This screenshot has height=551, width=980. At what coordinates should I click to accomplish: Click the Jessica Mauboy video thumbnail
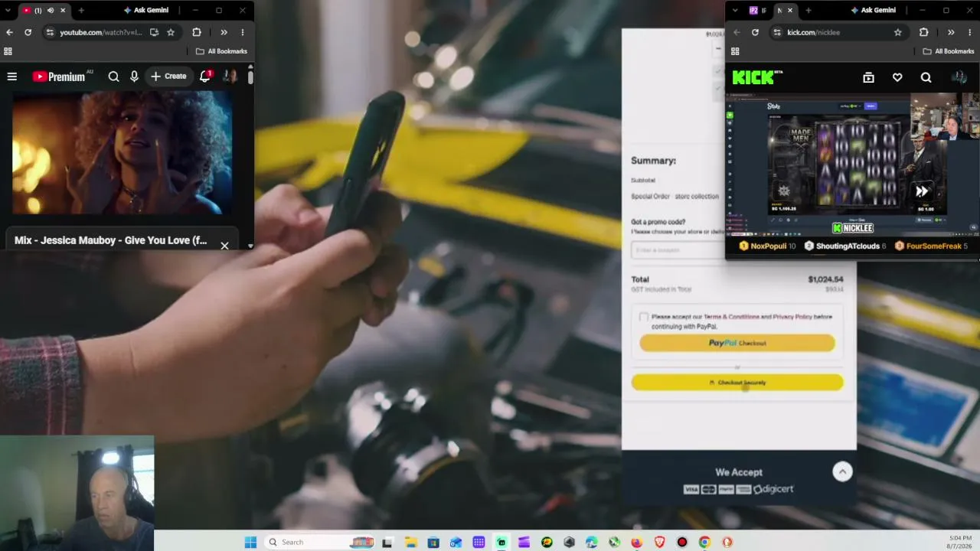[x=122, y=153]
